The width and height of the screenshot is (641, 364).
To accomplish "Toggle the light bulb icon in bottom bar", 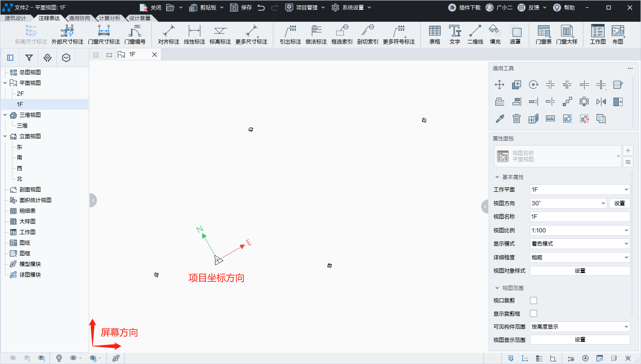I will [x=59, y=358].
